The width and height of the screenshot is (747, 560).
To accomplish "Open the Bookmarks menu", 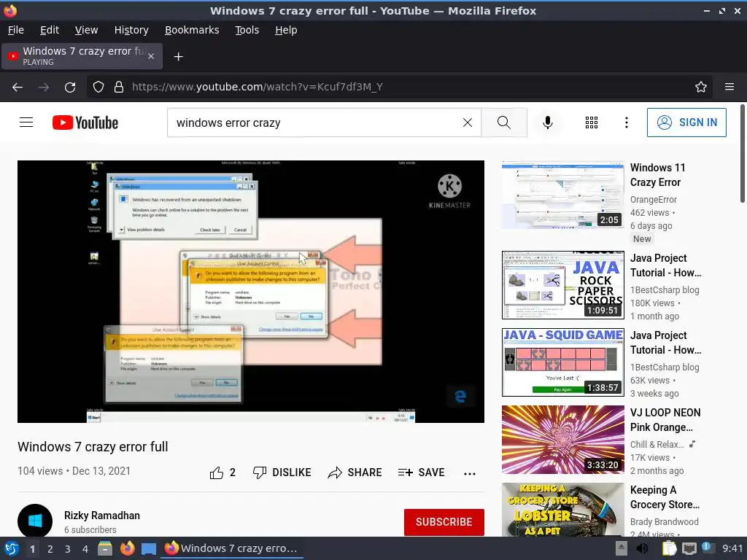I will pos(192,30).
